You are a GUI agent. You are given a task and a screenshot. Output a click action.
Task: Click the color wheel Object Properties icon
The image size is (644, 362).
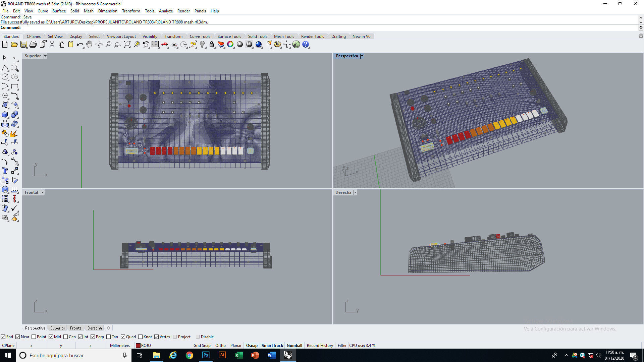point(230,45)
